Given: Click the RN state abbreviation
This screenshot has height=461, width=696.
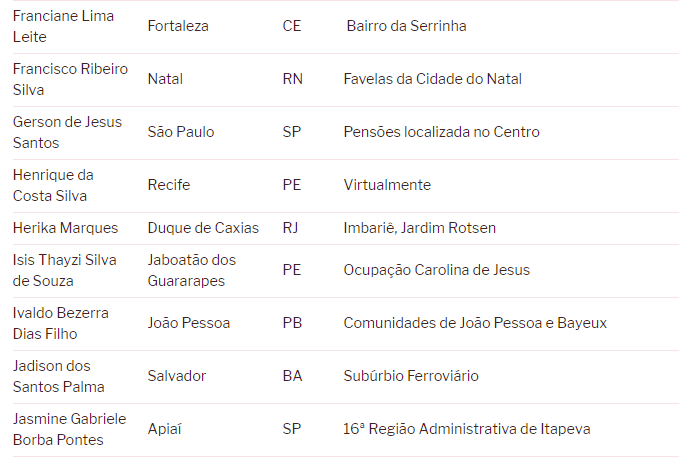Looking at the screenshot, I should [292, 79].
